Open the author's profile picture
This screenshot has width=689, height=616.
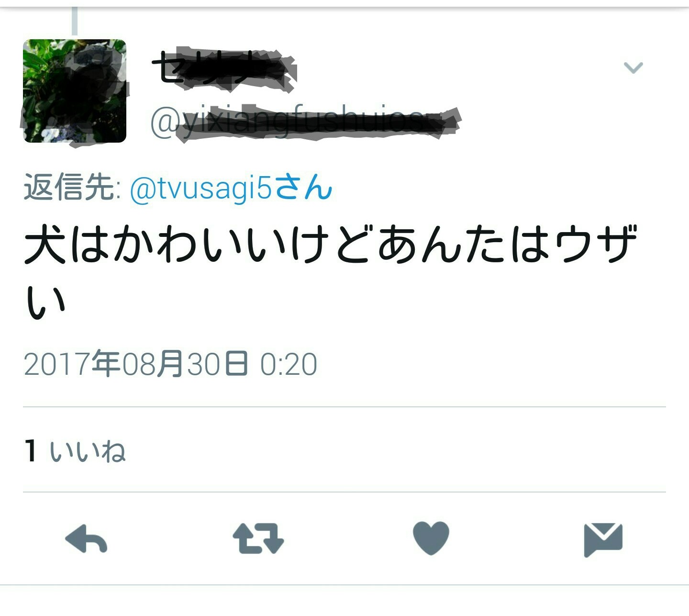75,91
